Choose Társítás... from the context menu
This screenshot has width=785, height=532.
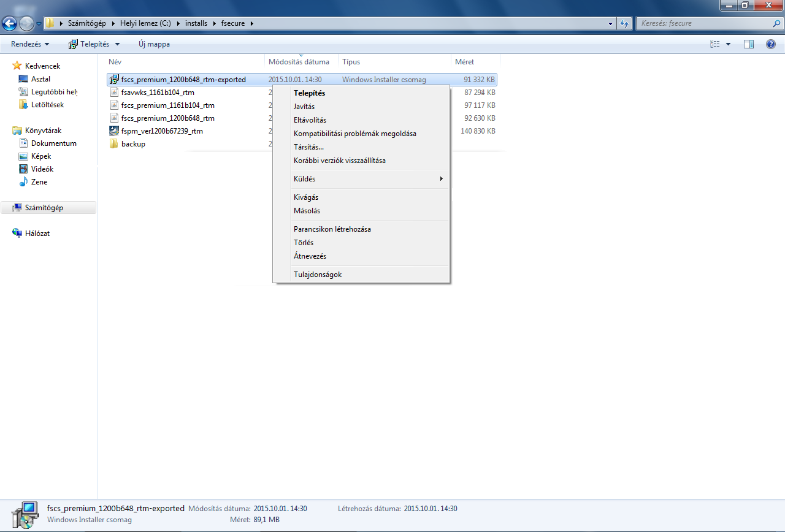[361, 147]
